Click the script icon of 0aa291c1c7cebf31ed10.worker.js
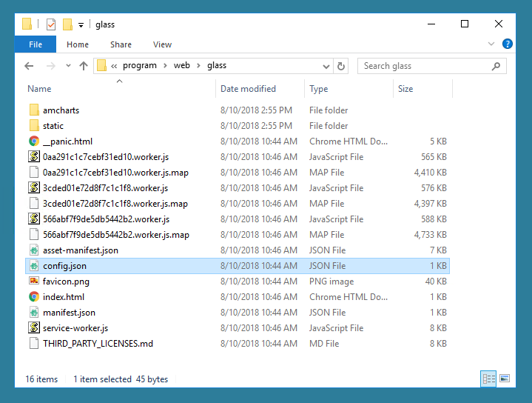Screen dimensions: 532x403 pyautogui.click(x=34, y=156)
